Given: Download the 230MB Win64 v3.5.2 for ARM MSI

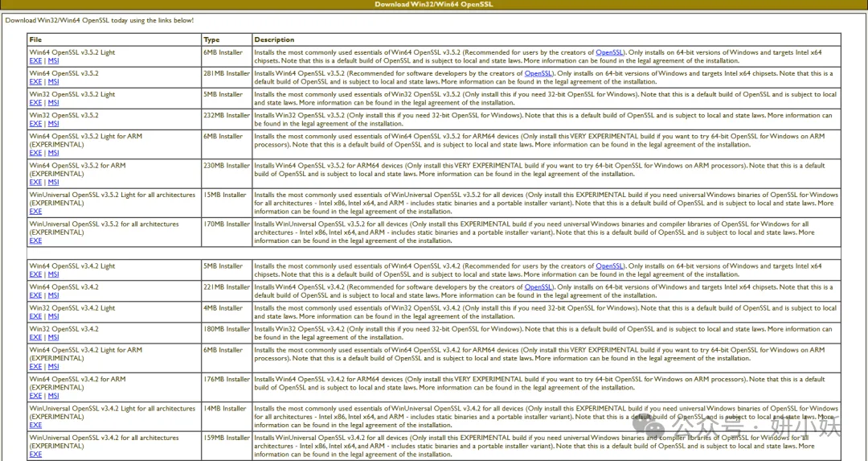Looking at the screenshot, I should click(x=53, y=182).
